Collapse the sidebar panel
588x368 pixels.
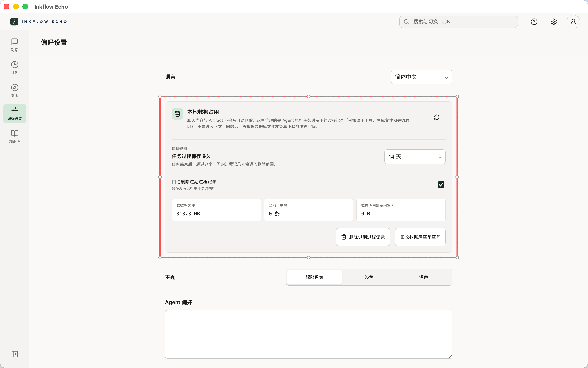click(x=14, y=354)
